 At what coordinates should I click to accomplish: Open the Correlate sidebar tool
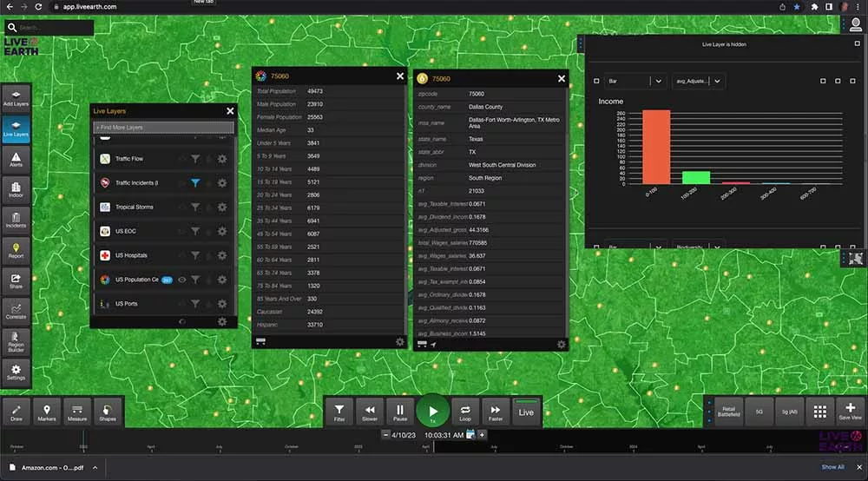click(x=16, y=312)
